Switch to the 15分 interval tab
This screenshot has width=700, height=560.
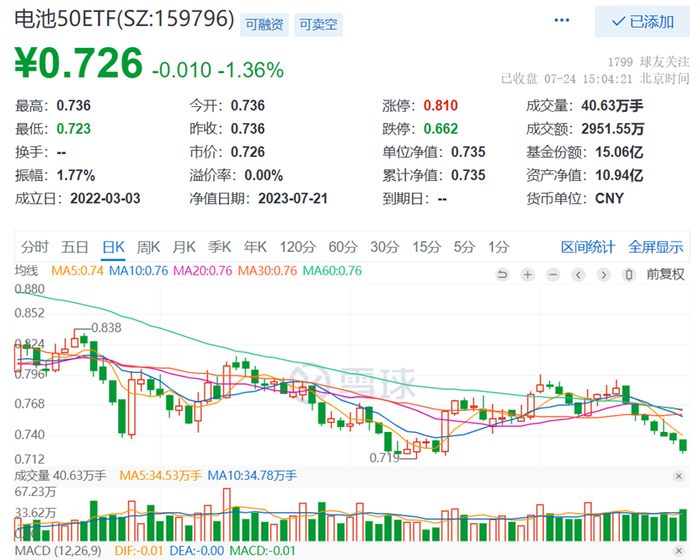(x=427, y=247)
